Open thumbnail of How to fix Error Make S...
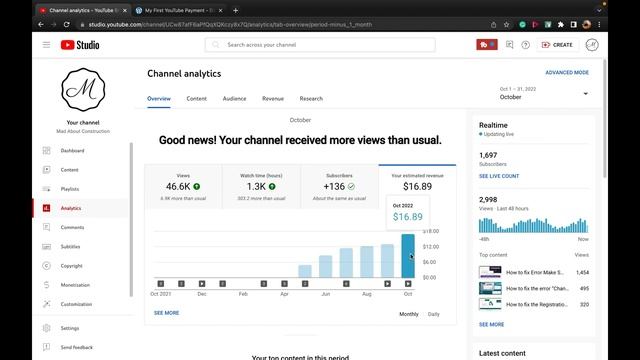640x360 pixels. pyautogui.click(x=490, y=272)
